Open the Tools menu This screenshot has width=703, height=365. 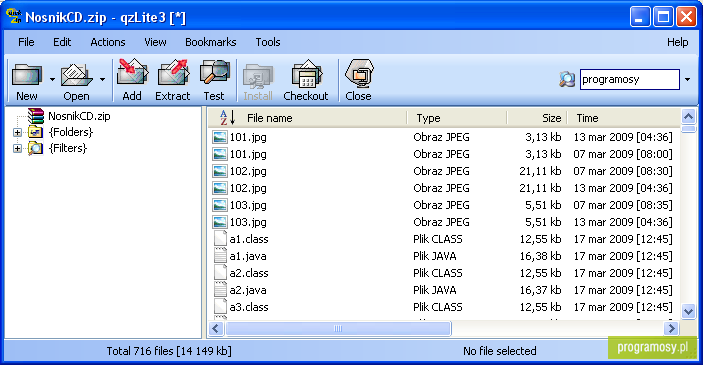pos(268,42)
